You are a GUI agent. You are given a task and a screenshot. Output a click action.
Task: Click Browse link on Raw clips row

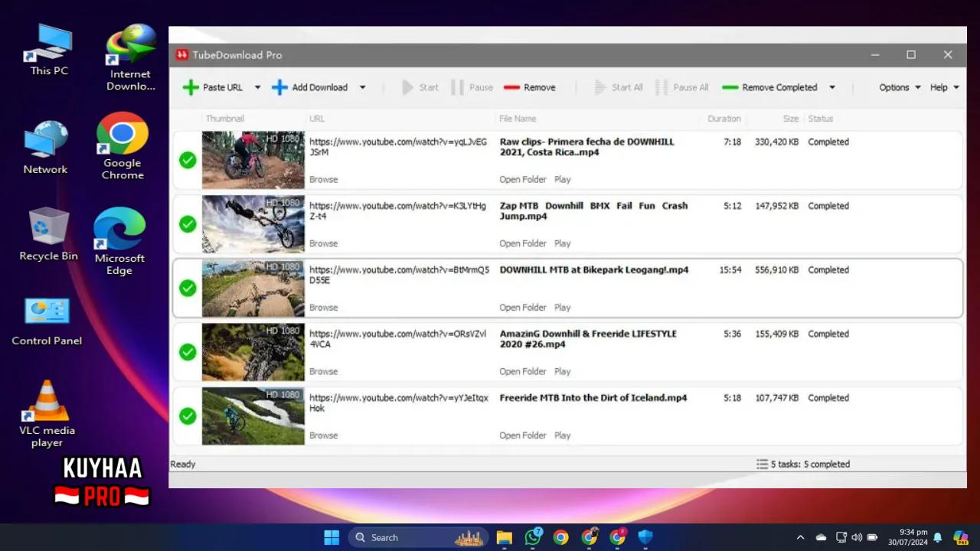point(323,179)
